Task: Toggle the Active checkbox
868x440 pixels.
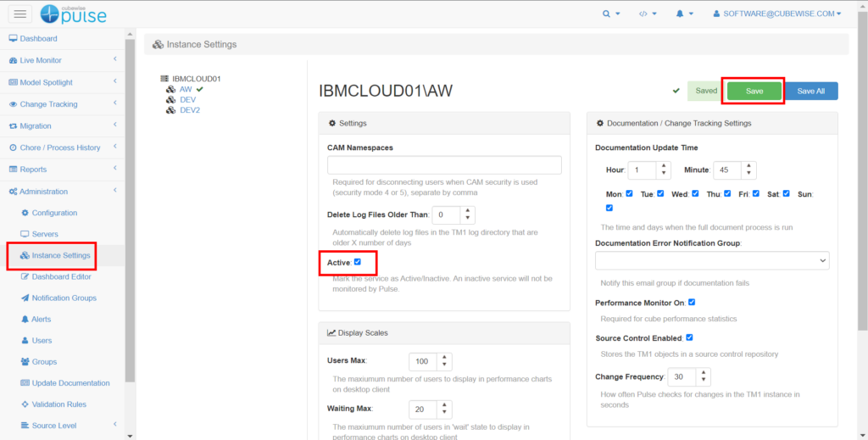Action: pyautogui.click(x=358, y=262)
